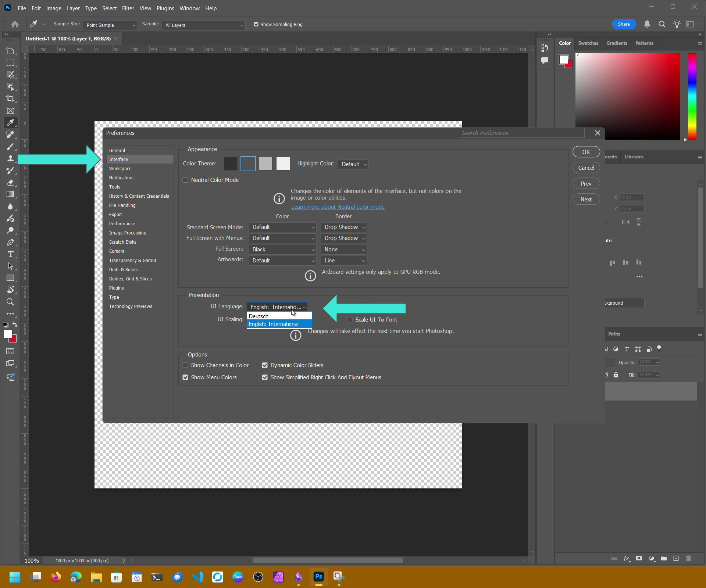
Task: Uncheck Dynamic Color Sliders
Action: pos(265,365)
